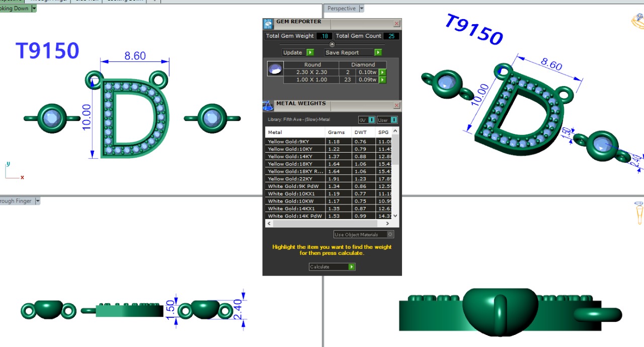Click green arrow for 2.30 X 2.30 row
This screenshot has height=347, width=644.
click(382, 73)
